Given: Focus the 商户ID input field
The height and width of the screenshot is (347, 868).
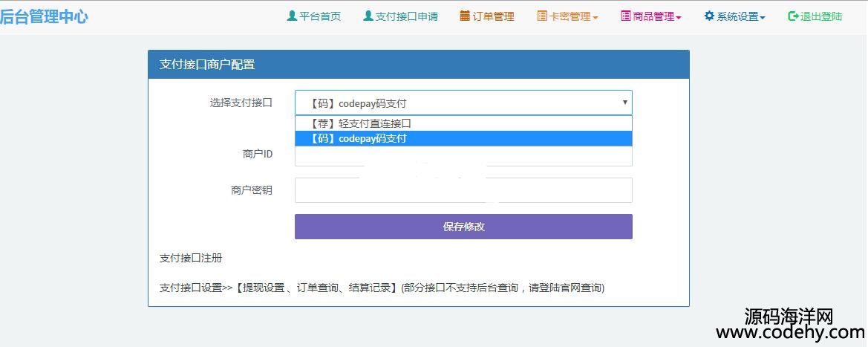Looking at the screenshot, I should click(463, 156).
